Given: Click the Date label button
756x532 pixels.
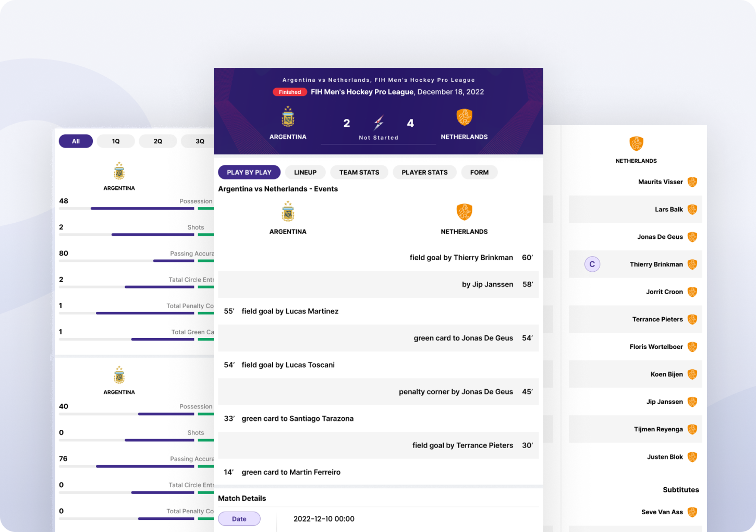Looking at the screenshot, I should coord(239,519).
